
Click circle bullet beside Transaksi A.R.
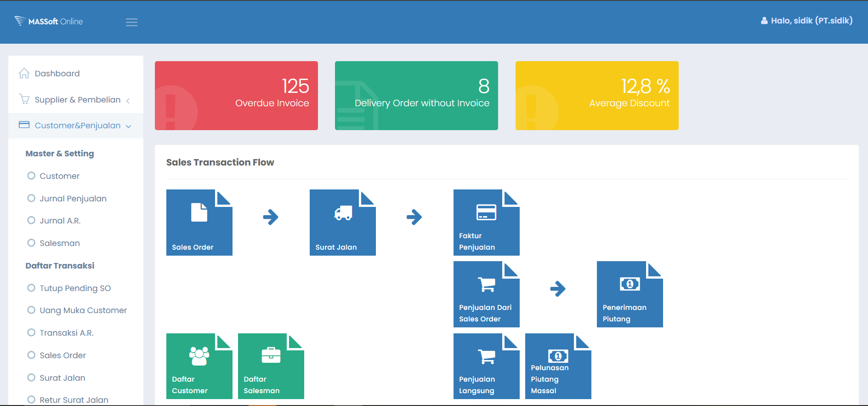[x=31, y=332]
